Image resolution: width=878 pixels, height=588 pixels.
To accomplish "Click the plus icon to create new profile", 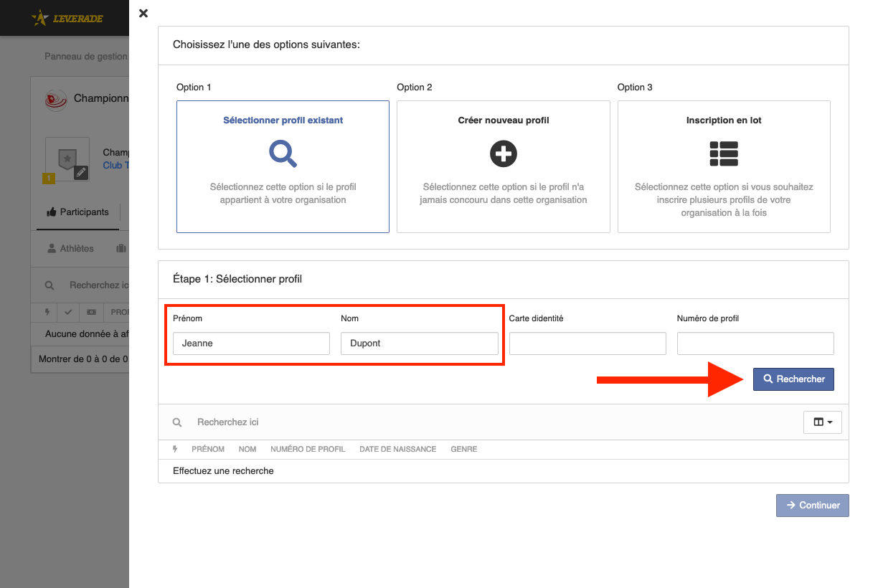I will click(504, 153).
